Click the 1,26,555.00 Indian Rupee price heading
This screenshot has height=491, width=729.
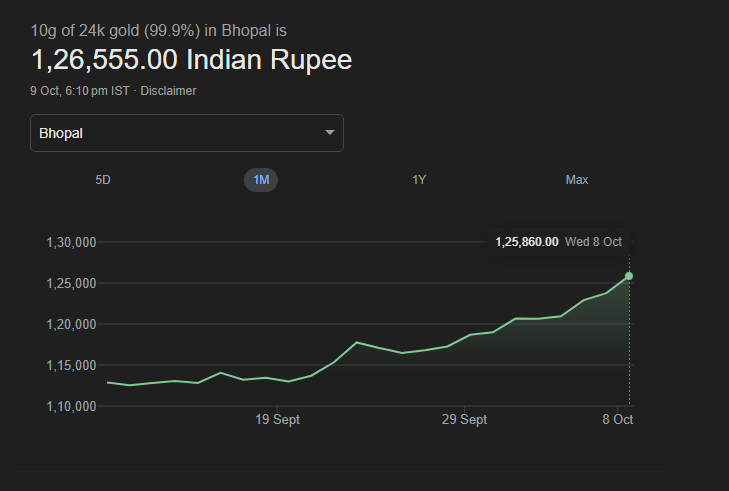192,60
